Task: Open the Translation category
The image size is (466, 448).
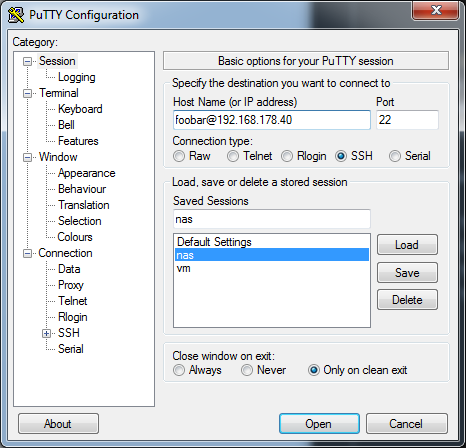Action: [x=84, y=205]
